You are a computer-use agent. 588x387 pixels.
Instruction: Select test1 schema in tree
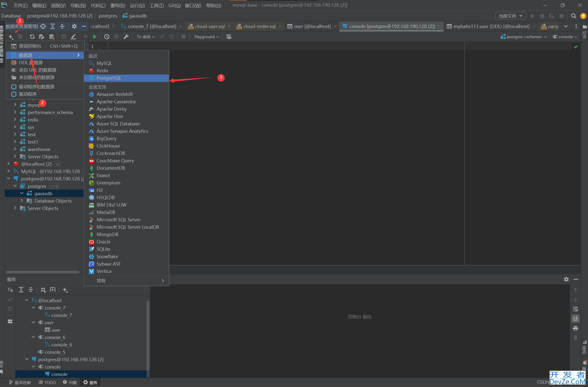[33, 142]
